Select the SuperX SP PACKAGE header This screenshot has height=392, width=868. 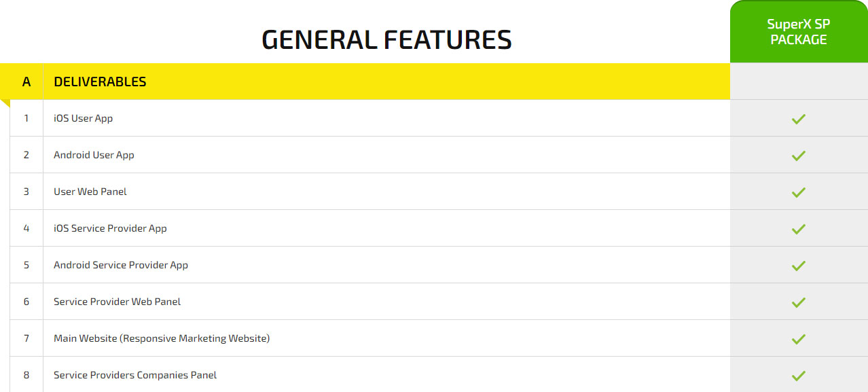point(799,32)
